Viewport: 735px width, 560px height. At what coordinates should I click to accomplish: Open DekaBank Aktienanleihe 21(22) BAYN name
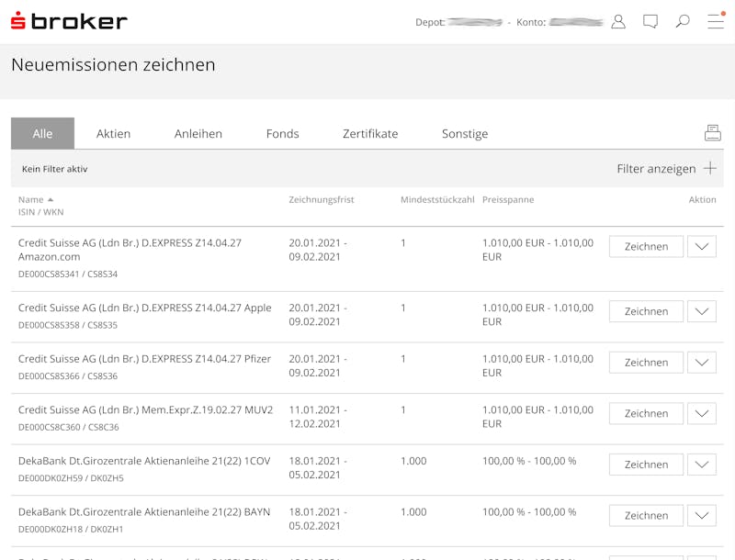point(144,512)
